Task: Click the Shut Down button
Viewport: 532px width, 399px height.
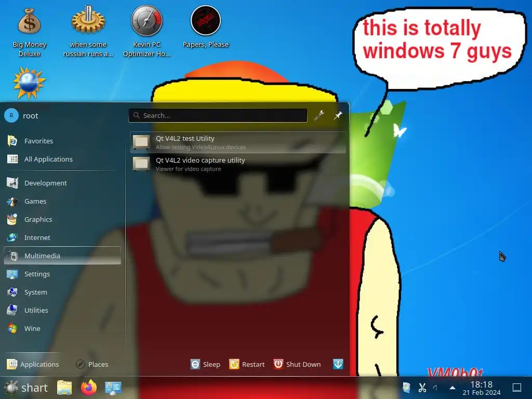Action: tap(297, 364)
